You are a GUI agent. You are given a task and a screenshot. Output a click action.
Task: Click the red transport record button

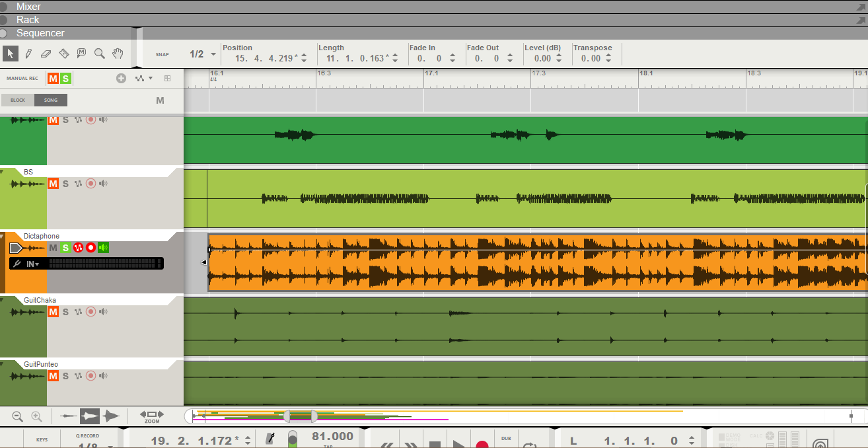482,444
